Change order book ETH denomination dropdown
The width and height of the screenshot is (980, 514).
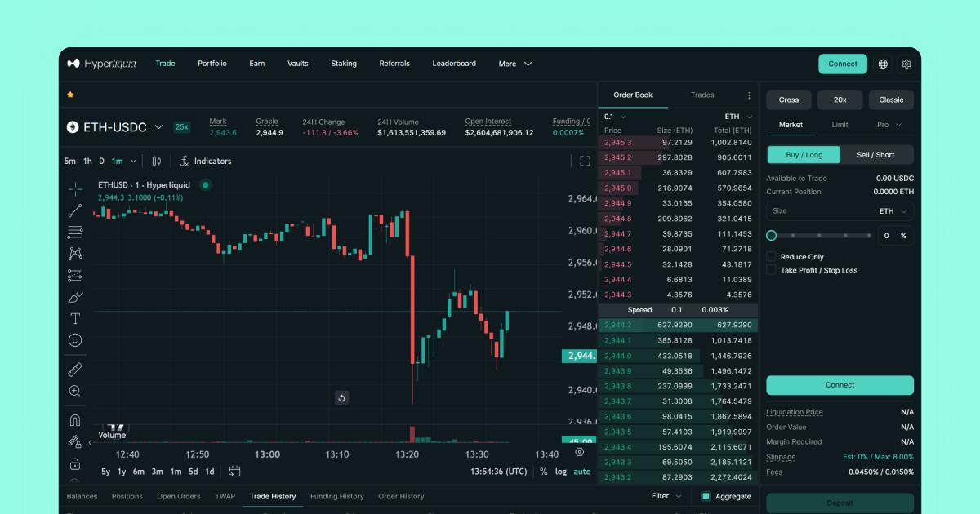pyautogui.click(x=737, y=117)
